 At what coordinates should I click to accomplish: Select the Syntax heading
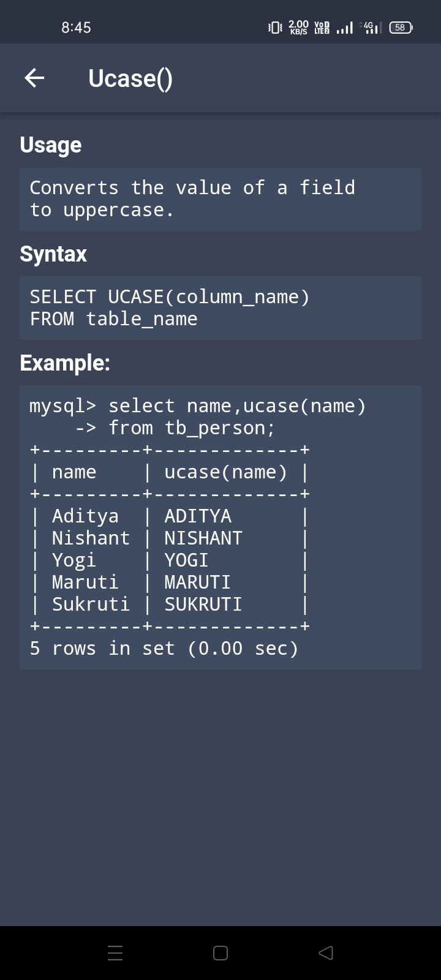[x=53, y=254]
